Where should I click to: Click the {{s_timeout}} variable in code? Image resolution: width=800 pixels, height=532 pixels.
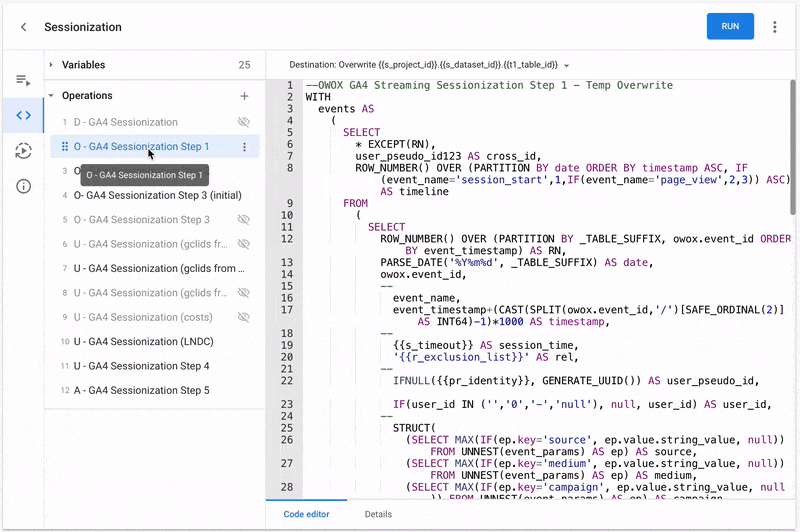pyautogui.click(x=433, y=345)
